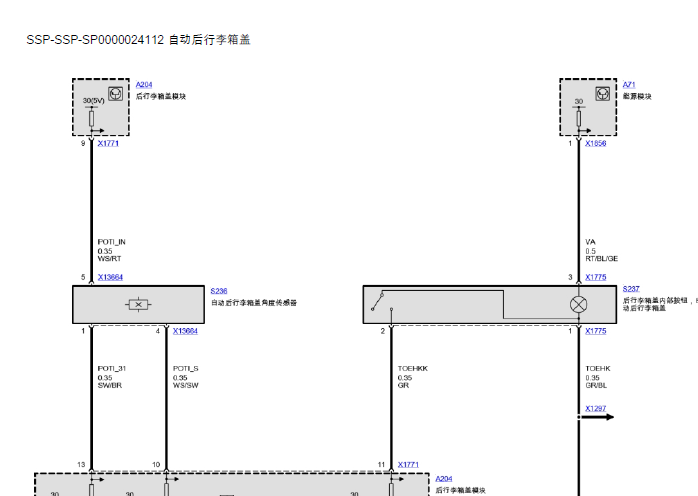This screenshot has width=698, height=496.
Task: Click the angle sensor symbol in S236
Action: (x=138, y=305)
